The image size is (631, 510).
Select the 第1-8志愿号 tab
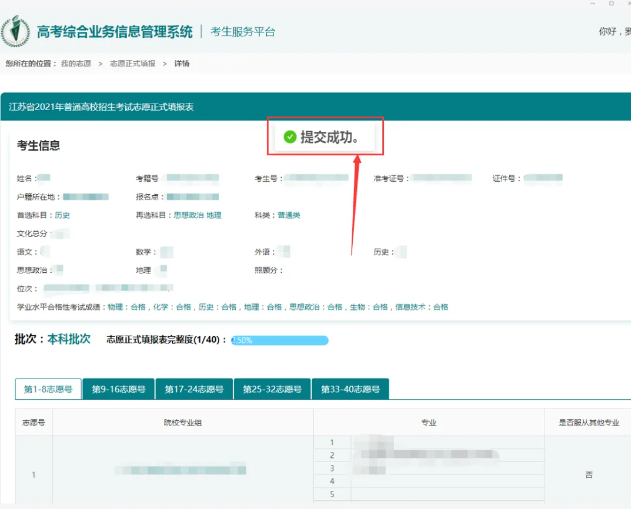47,389
